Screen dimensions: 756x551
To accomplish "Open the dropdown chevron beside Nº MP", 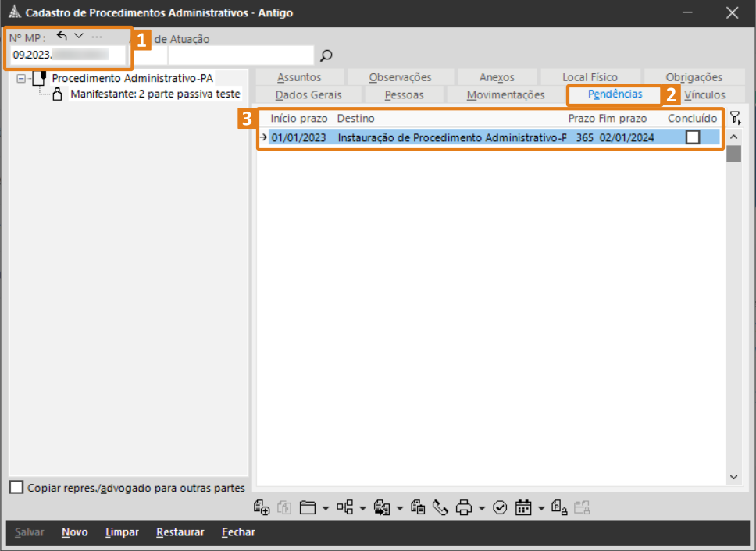I will (x=79, y=36).
